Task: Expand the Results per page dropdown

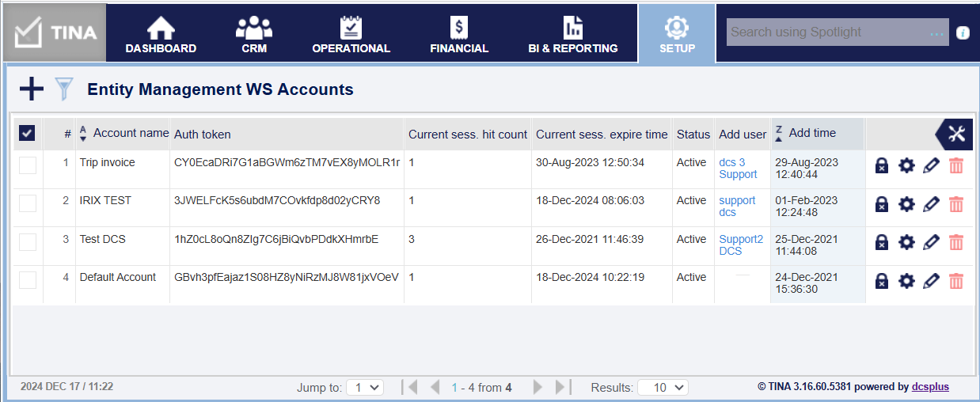Action: 663,388
